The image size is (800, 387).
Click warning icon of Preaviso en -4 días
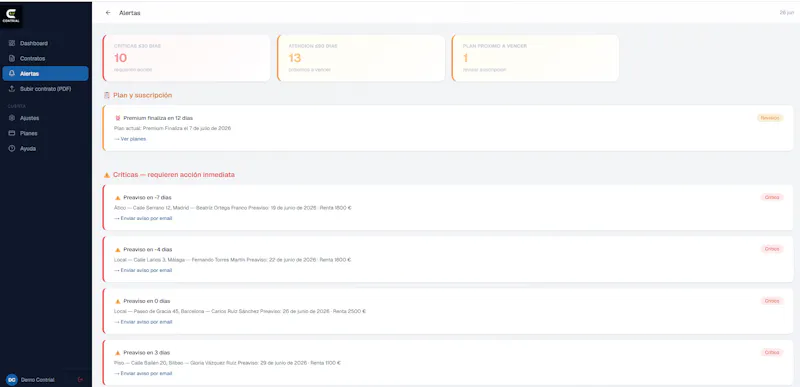click(117, 250)
